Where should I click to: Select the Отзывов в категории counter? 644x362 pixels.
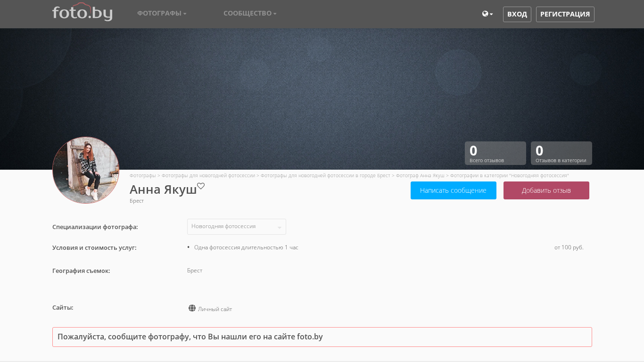click(561, 153)
